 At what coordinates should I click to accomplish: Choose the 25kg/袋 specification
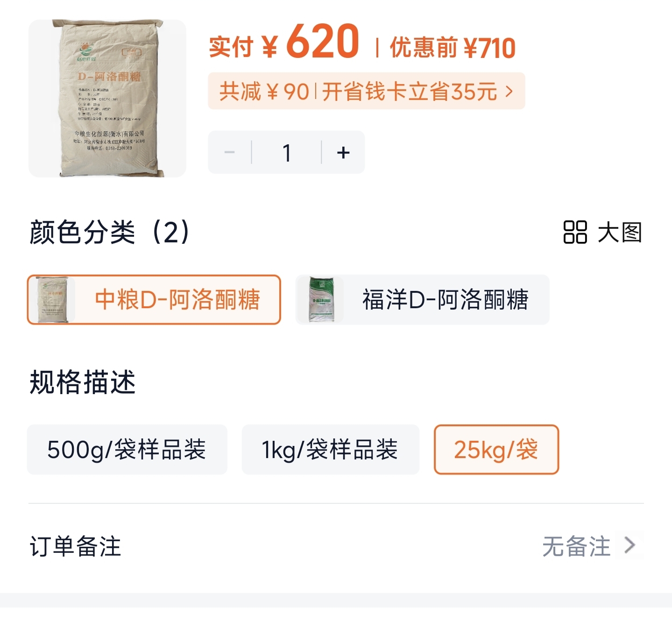click(x=496, y=450)
